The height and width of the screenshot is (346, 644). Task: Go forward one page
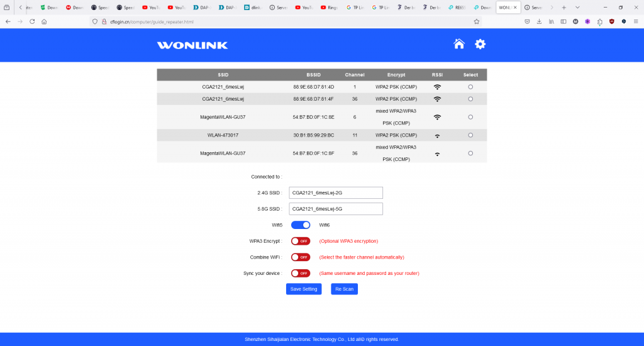[x=20, y=21]
